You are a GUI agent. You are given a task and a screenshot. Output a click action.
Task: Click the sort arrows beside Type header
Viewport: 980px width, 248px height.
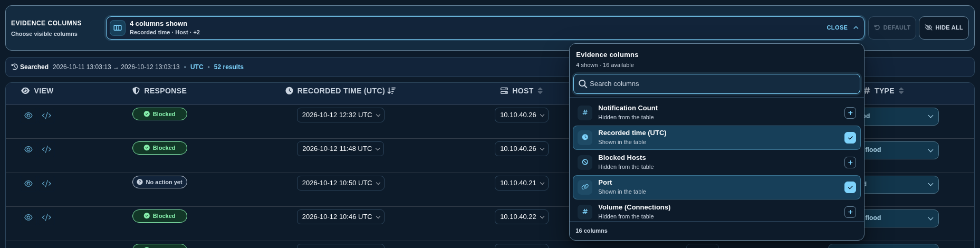tap(901, 91)
